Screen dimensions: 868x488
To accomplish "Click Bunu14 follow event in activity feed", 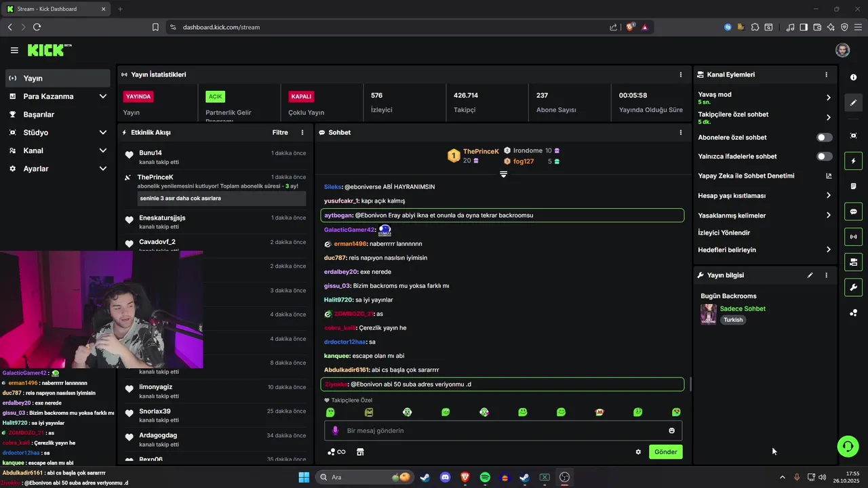I will tap(216, 157).
